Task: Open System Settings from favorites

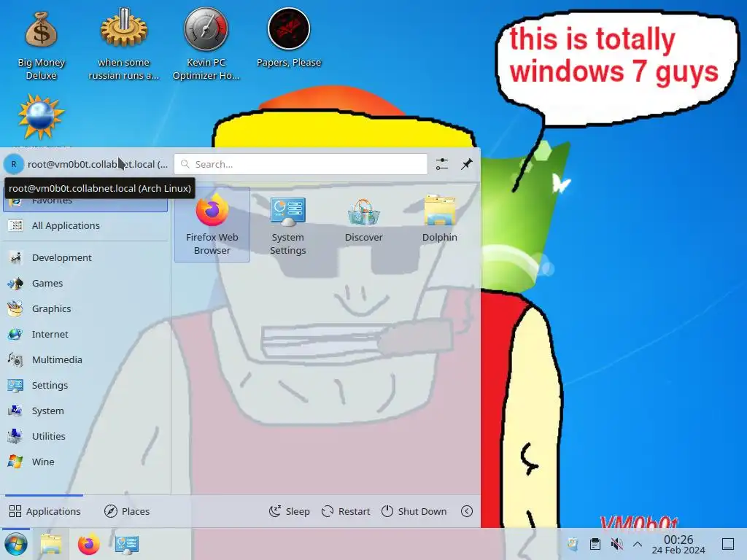Action: (287, 225)
